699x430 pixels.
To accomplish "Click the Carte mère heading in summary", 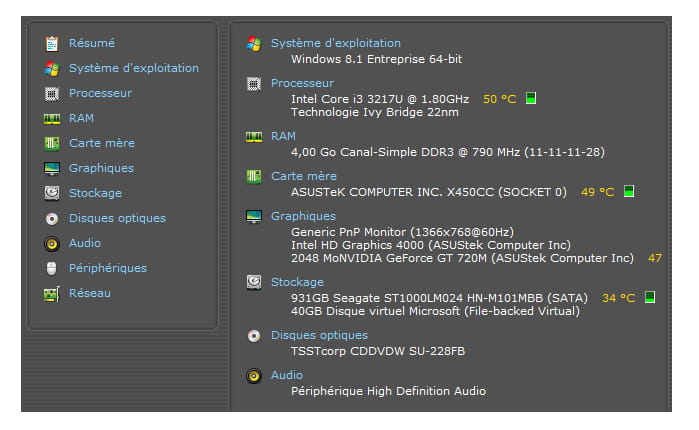I will [303, 176].
